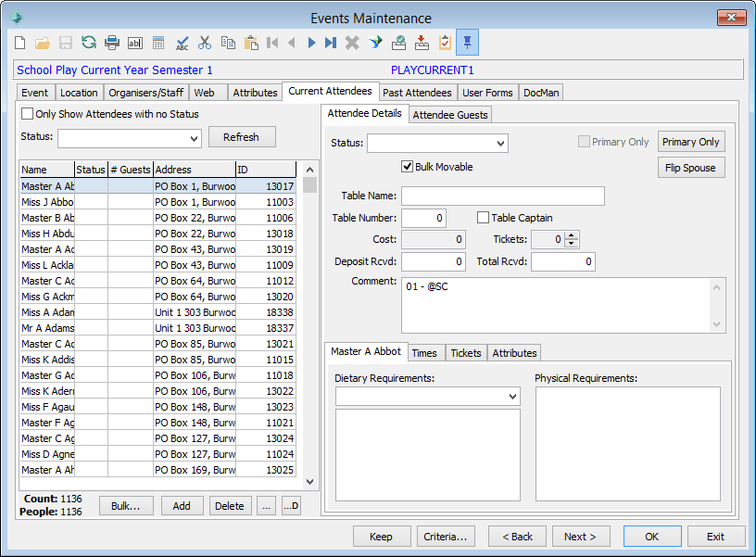Click the Delete attendee button
Image resolution: width=756 pixels, height=557 pixels.
pyautogui.click(x=230, y=506)
